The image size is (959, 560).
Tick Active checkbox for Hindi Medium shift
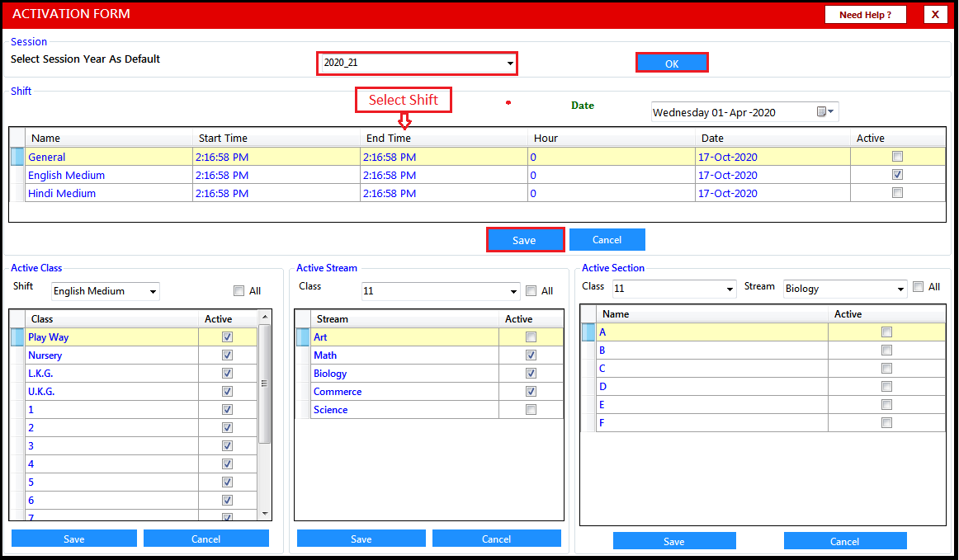coord(897,193)
